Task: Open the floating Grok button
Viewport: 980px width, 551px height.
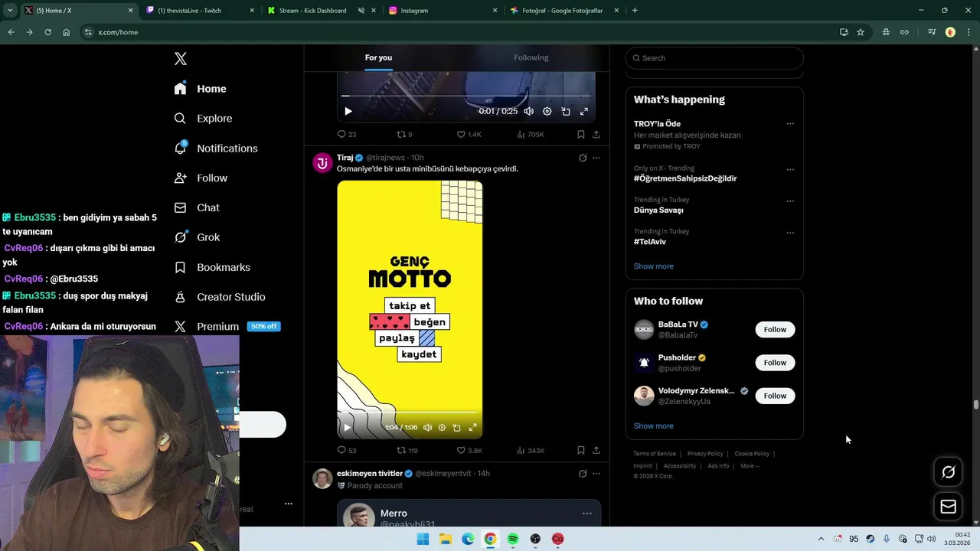Action: (948, 472)
